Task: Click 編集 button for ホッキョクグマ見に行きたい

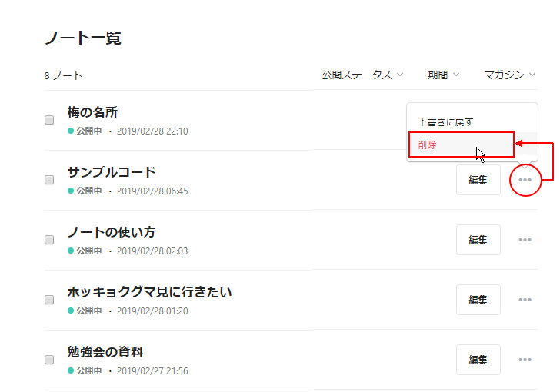Action: [478, 300]
